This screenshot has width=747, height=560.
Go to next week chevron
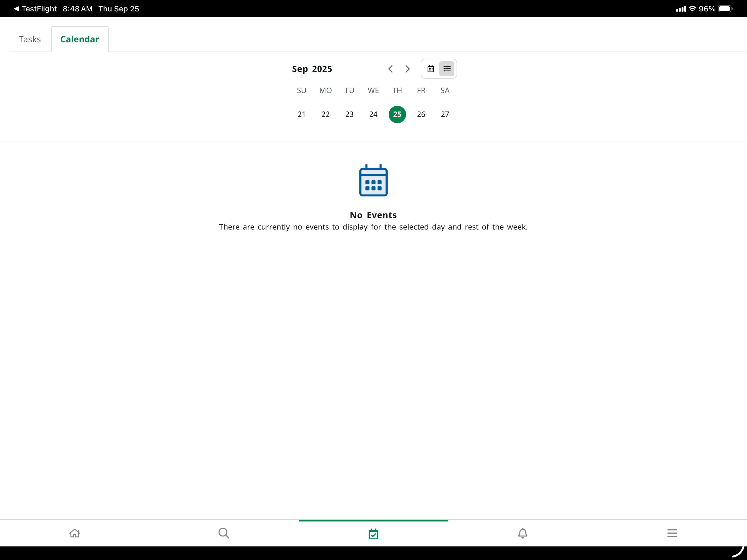[408, 69]
